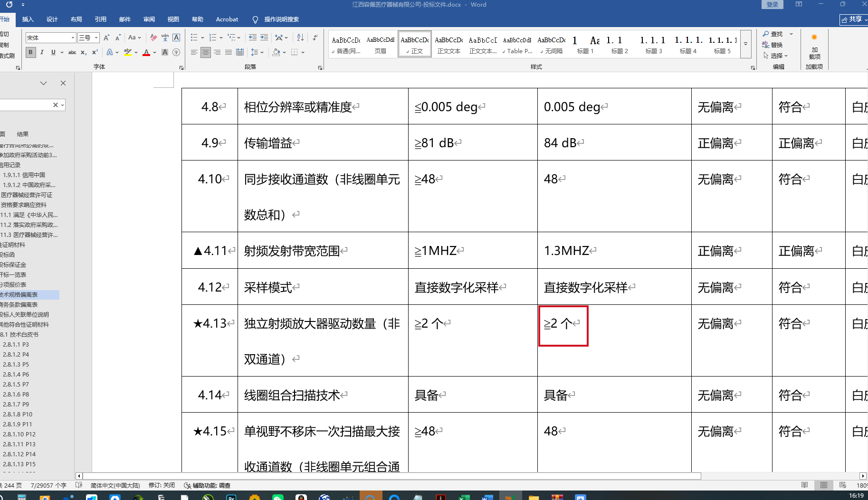Open the Select 选择 dropdown
The width and height of the screenshot is (868, 500).
[775, 56]
